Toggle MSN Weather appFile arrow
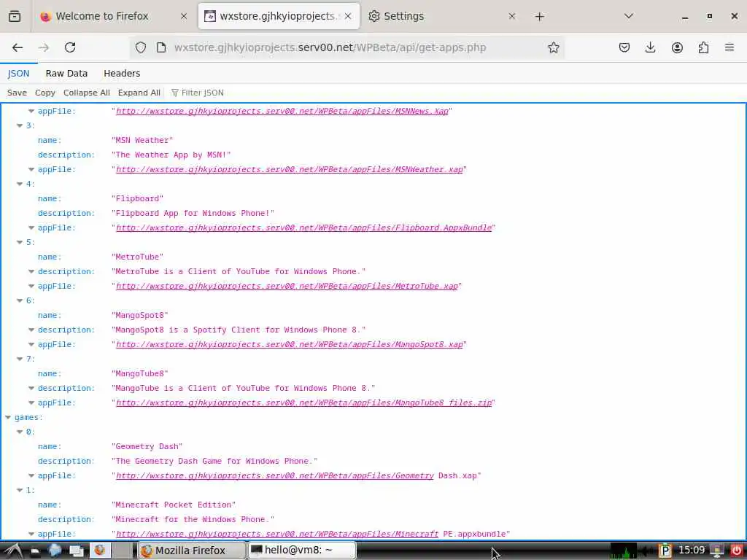This screenshot has width=747, height=560. [x=31, y=169]
